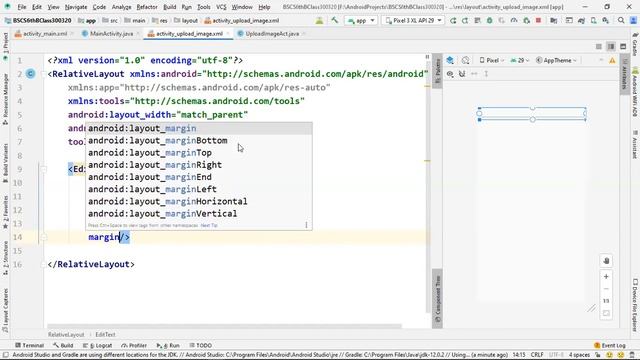Open the TODO tool window
The width and height of the screenshot is (640, 360).
(200, 345)
